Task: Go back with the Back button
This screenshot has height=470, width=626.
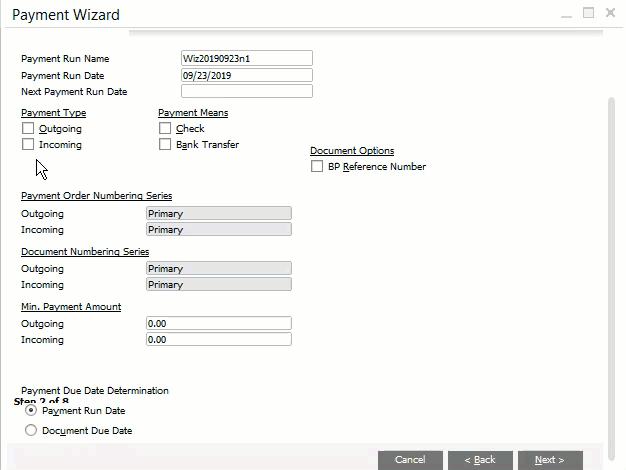Action: pos(480,460)
